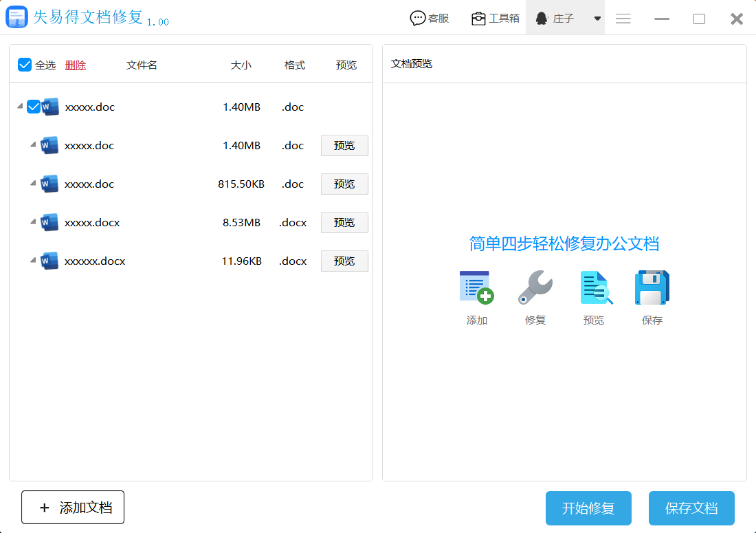
Task: Start repair with 开始修复 button
Action: click(x=588, y=508)
